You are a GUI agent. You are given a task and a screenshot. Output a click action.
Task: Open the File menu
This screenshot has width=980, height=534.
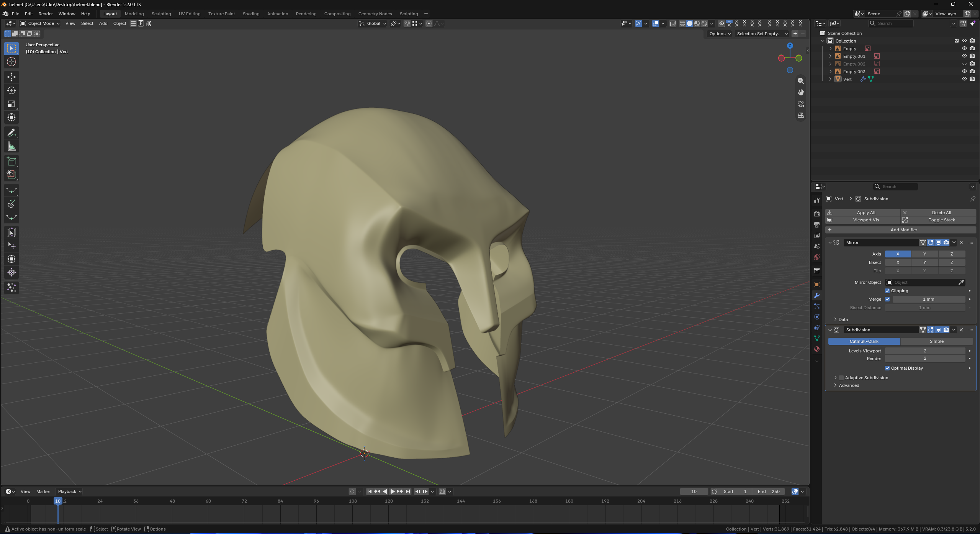coord(15,14)
